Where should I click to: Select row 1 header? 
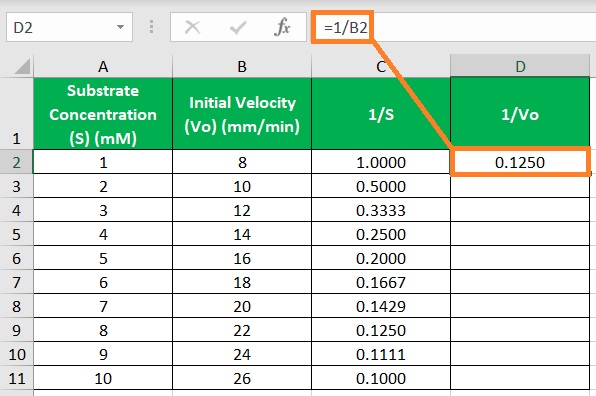tap(16, 113)
